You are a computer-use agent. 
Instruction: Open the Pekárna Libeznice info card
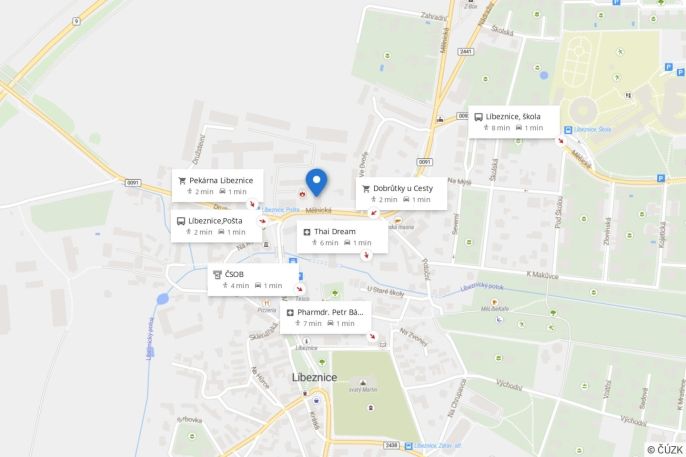coord(217,185)
